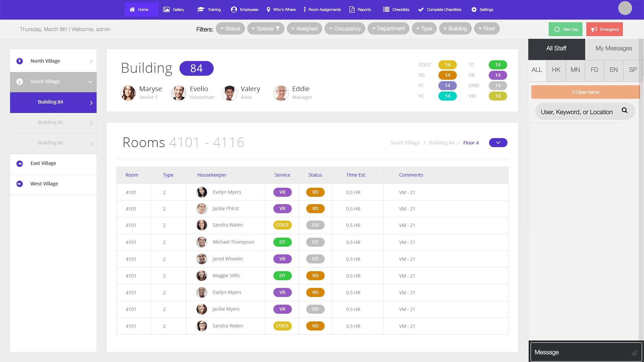Switch to My Messages tab
The image size is (644, 362).
(613, 48)
